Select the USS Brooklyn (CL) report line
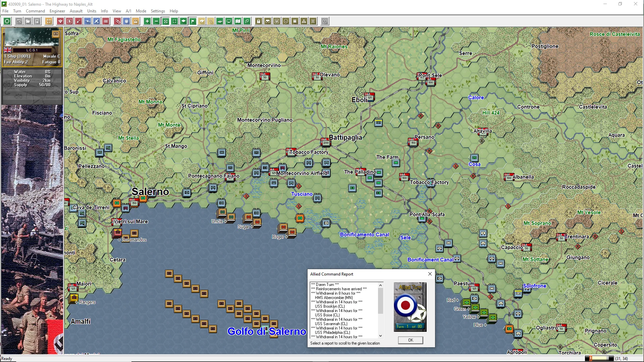The height and width of the screenshot is (362, 644). pos(329,306)
